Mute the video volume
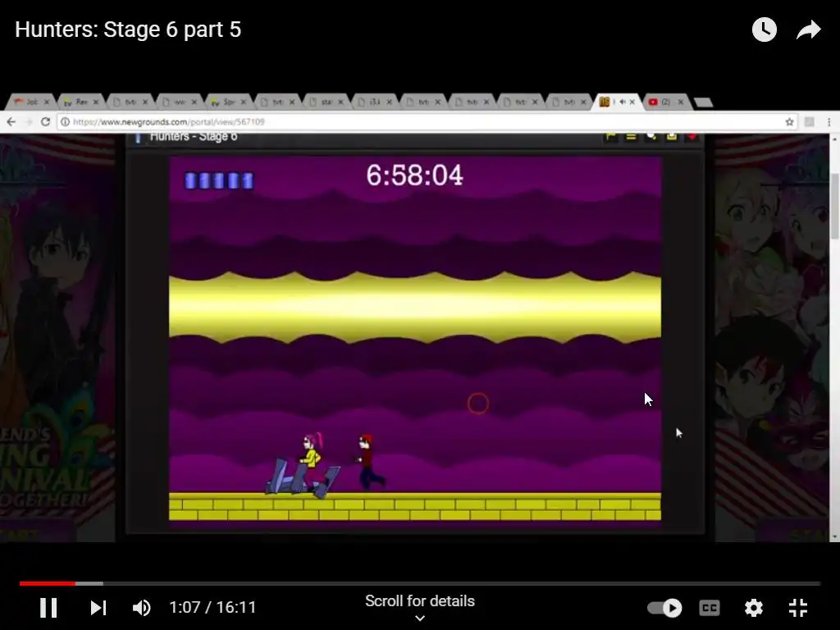 (x=141, y=608)
